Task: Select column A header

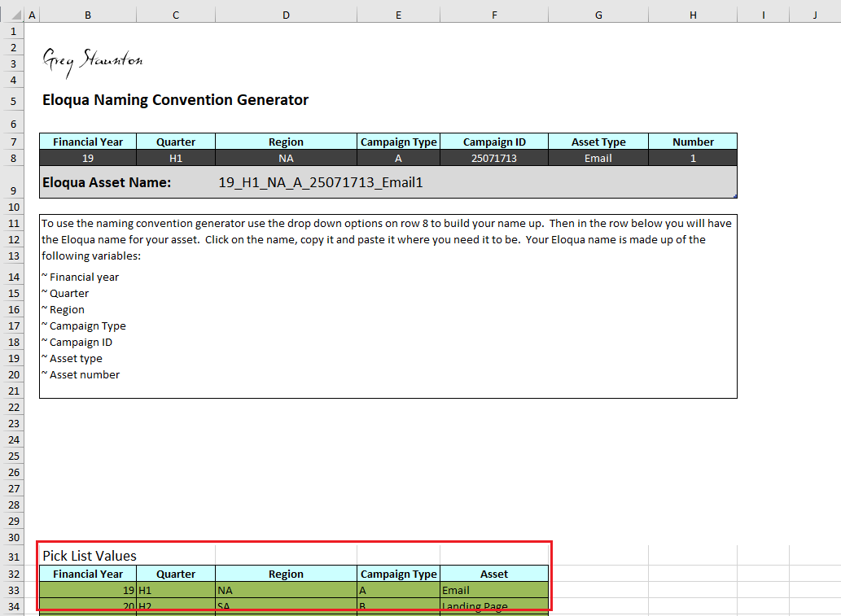Action: (x=32, y=15)
